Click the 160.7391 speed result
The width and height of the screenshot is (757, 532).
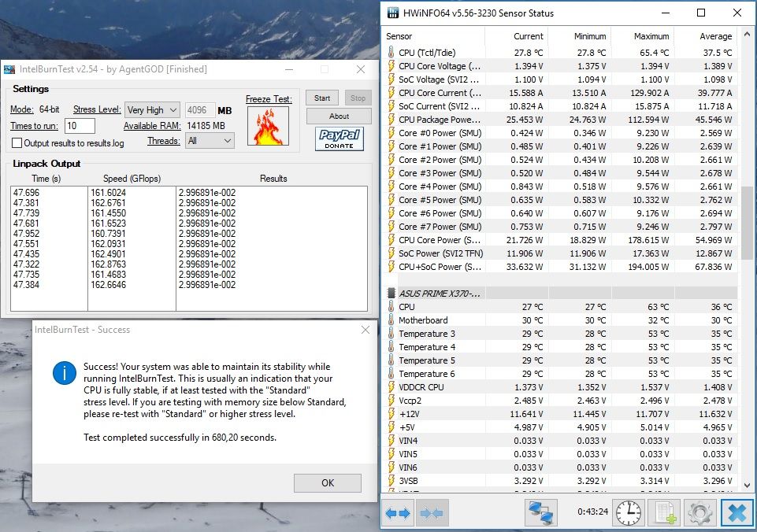tap(108, 234)
